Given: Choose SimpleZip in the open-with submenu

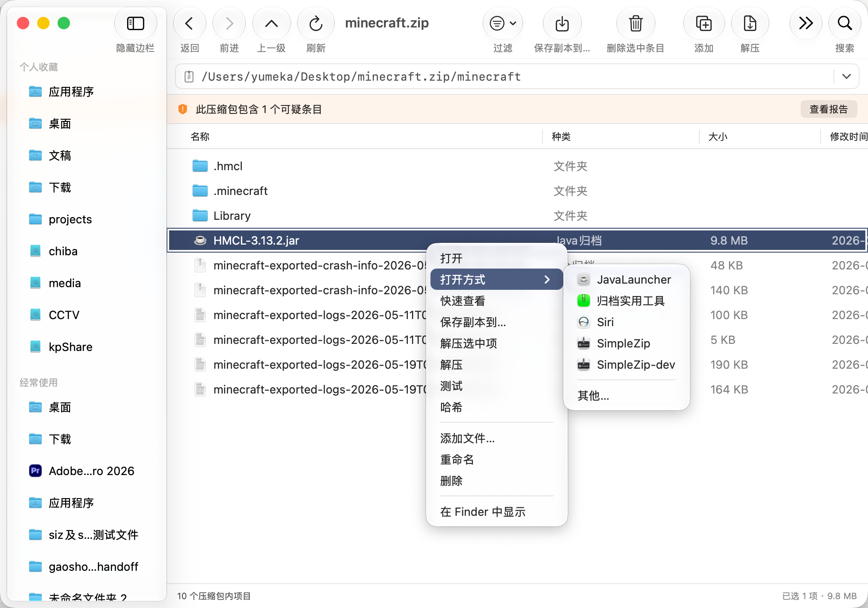Looking at the screenshot, I should point(626,343).
